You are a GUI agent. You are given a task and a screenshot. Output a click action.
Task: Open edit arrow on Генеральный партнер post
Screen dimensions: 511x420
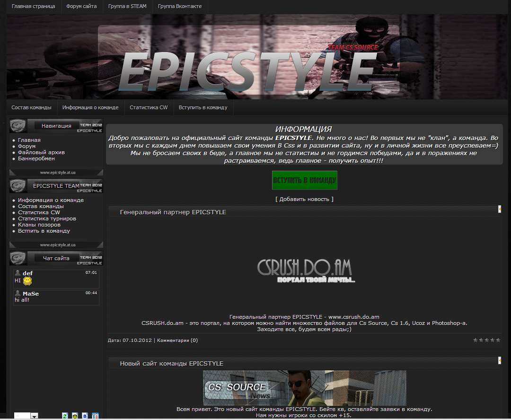(500, 209)
